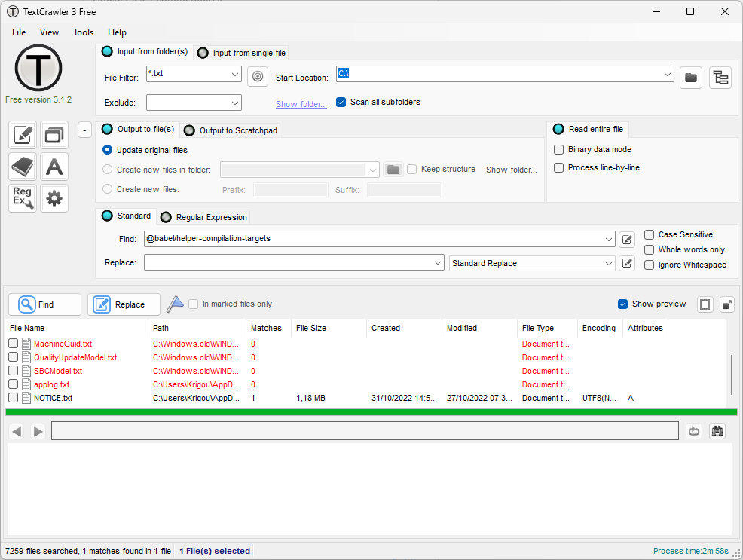Viewport: 743px width, 560px height.
Task: Expand Replace text dropdown arrow
Action: (438, 263)
